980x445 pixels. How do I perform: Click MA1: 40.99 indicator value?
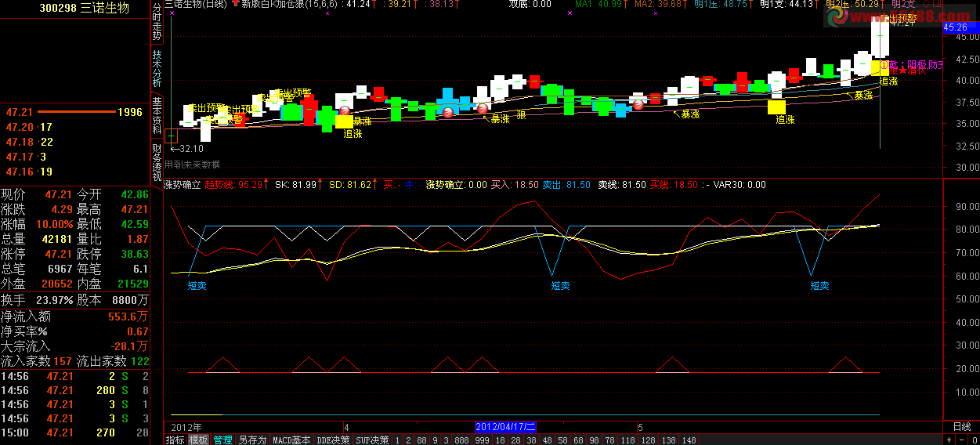600,4
